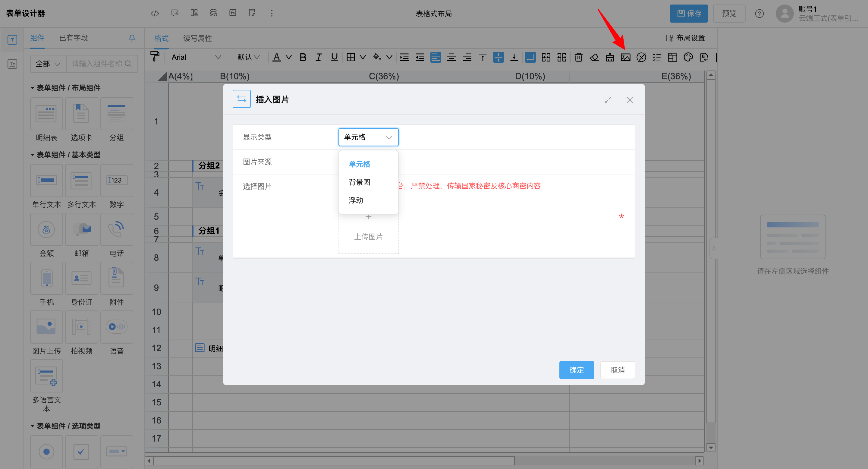This screenshot has width=868, height=469.
Task: Click the 保存 button
Action: (689, 14)
